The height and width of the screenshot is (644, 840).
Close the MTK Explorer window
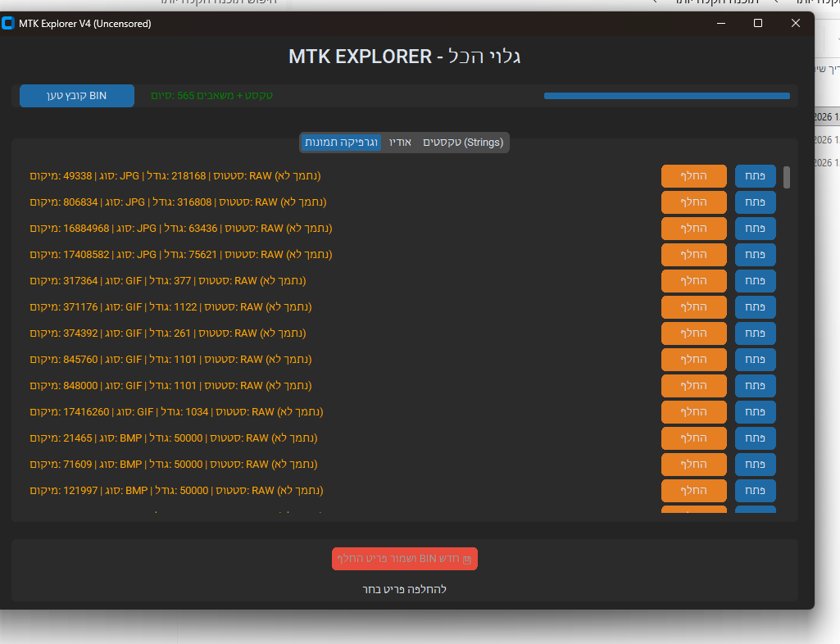795,24
